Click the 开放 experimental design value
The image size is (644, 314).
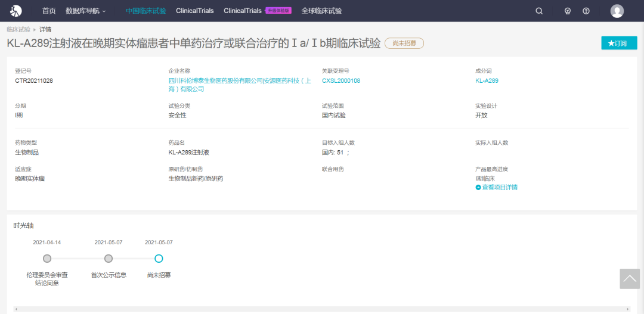(x=481, y=116)
